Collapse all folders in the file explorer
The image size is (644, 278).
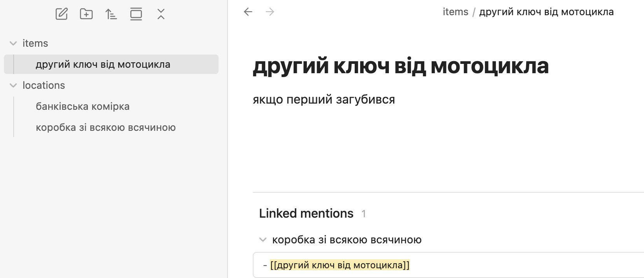click(161, 14)
